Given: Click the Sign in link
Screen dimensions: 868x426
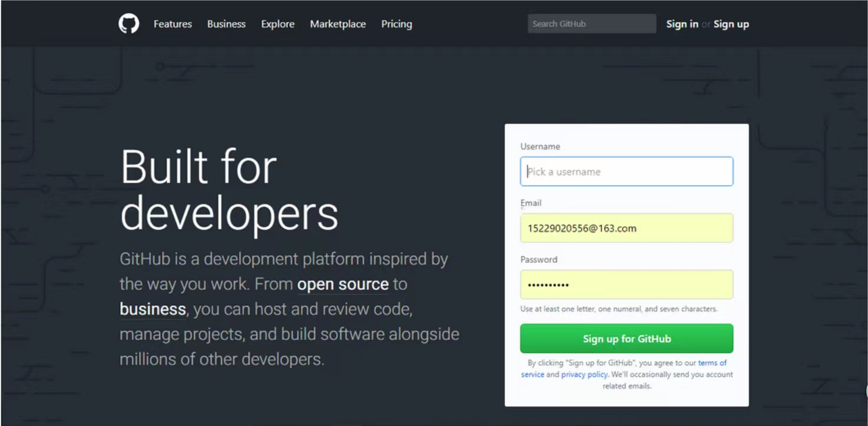Looking at the screenshot, I should [682, 24].
